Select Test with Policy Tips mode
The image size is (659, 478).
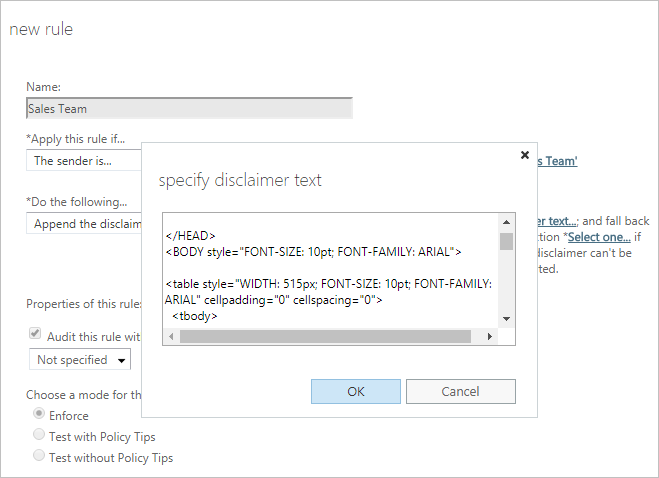39,434
